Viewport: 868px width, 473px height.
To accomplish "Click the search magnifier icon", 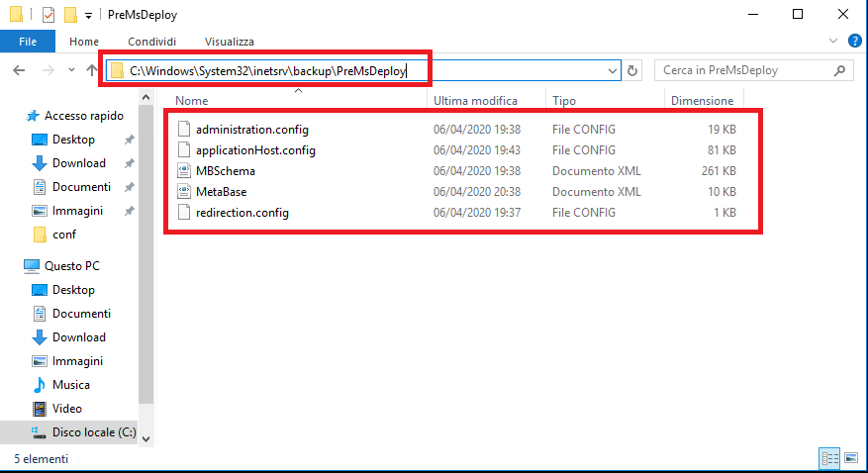I will pyautogui.click(x=839, y=70).
